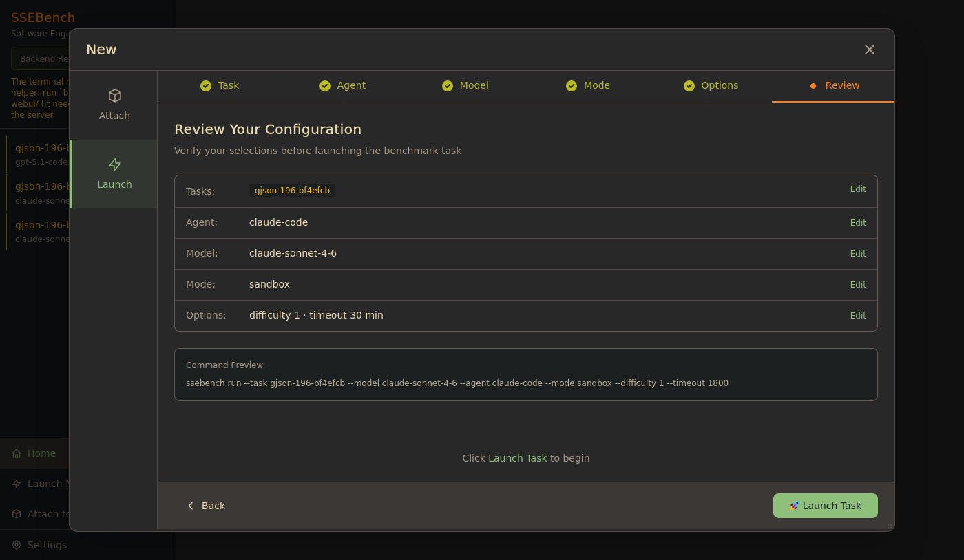
Task: Click the lightning icon beside Launch in background sidebar
Action: pos(17,484)
